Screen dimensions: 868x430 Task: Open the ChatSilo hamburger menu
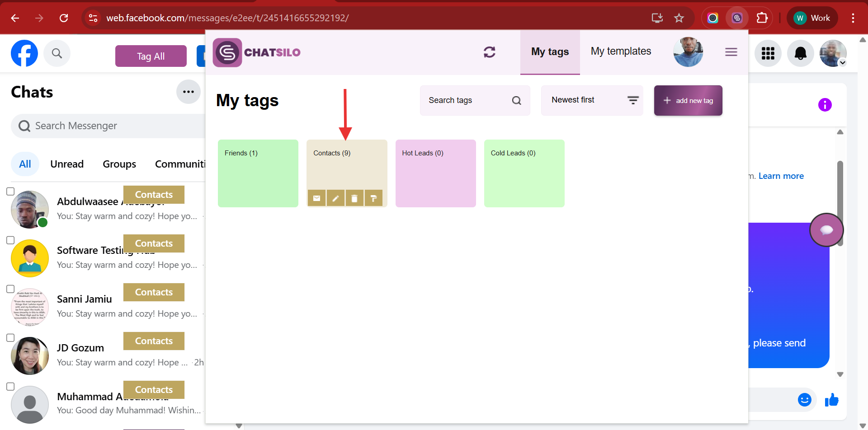point(731,52)
